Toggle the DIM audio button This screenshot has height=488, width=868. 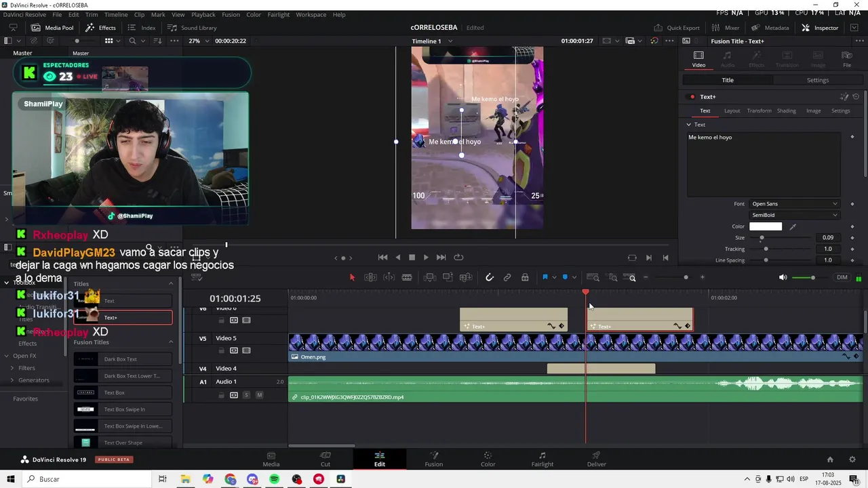click(x=842, y=277)
